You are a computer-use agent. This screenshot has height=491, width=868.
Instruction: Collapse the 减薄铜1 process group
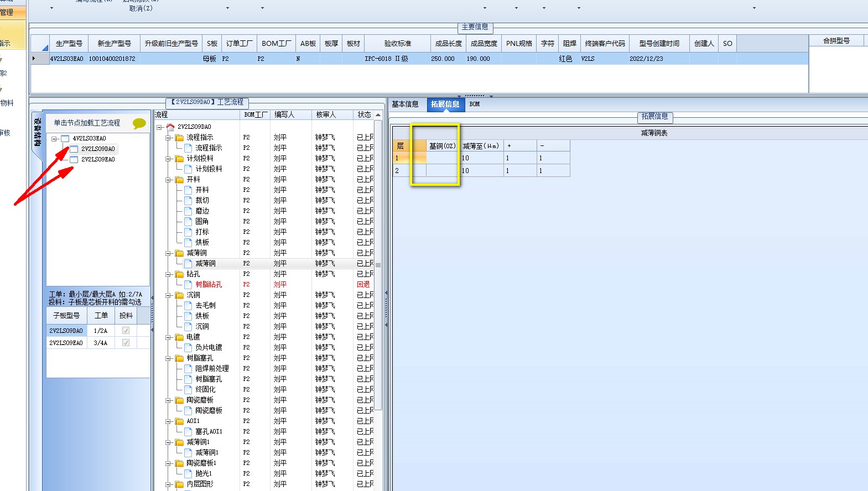[x=168, y=442]
